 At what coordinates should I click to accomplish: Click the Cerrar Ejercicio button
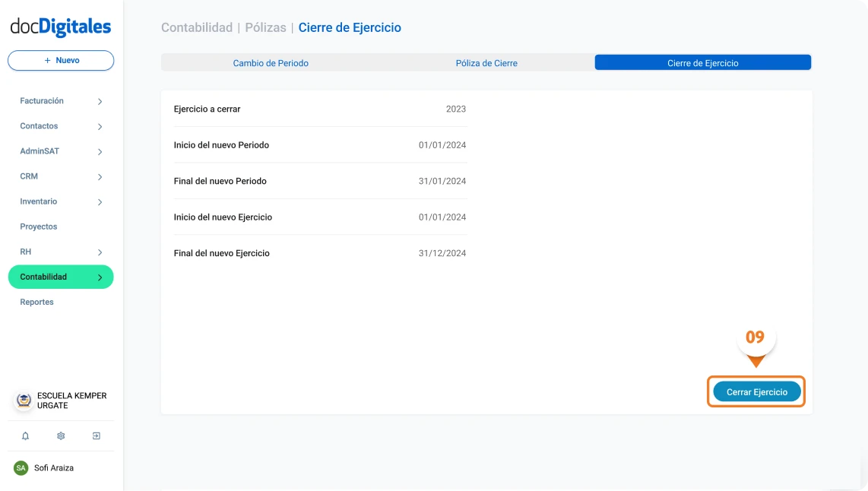point(756,391)
